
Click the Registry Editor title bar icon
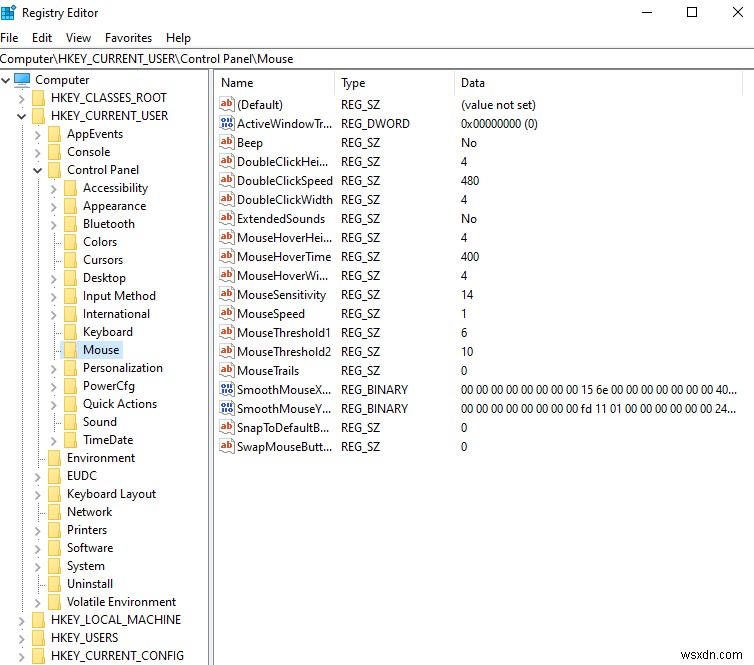coord(8,13)
